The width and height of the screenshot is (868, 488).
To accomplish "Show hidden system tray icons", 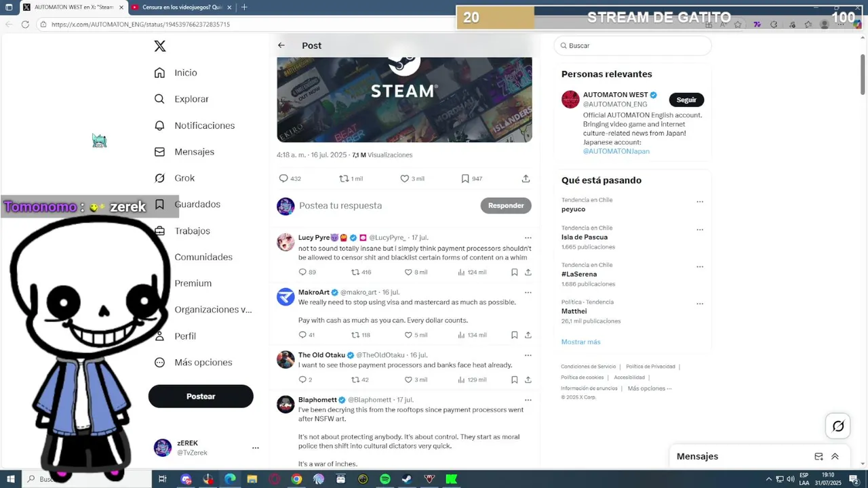I will click(x=768, y=479).
